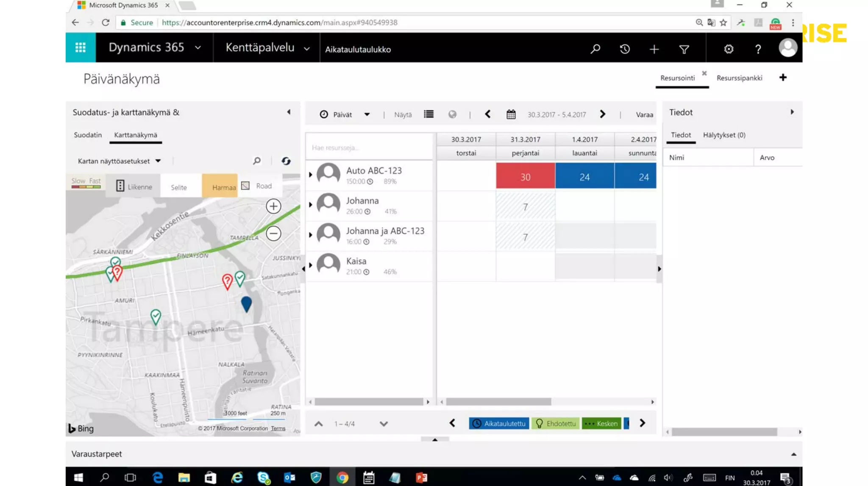Zoom out on the map
Image resolution: width=868 pixels, height=486 pixels.
273,233
